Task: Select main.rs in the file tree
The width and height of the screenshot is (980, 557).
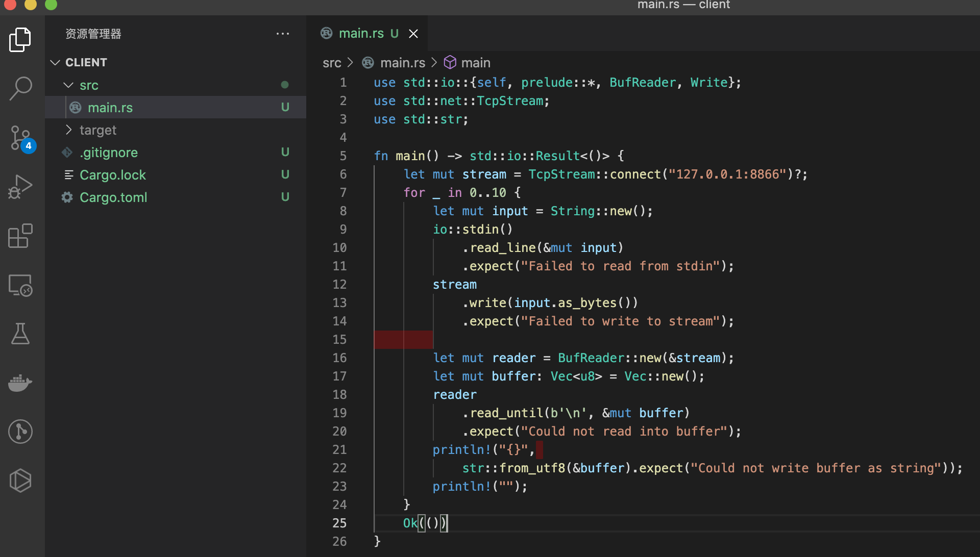Action: coord(110,108)
